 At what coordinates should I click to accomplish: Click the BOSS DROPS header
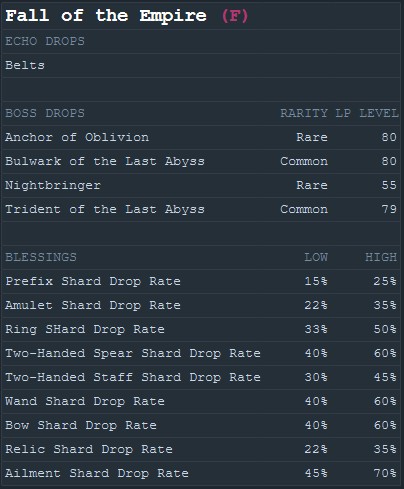pos(45,113)
